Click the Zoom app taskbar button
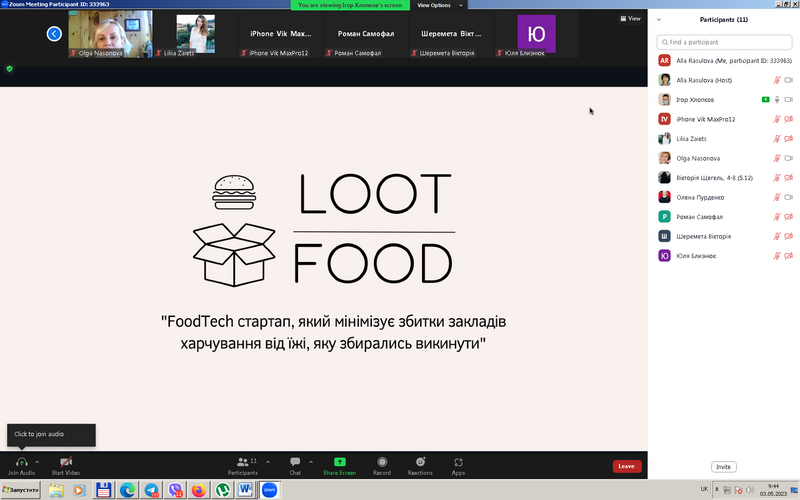 pos(269,490)
